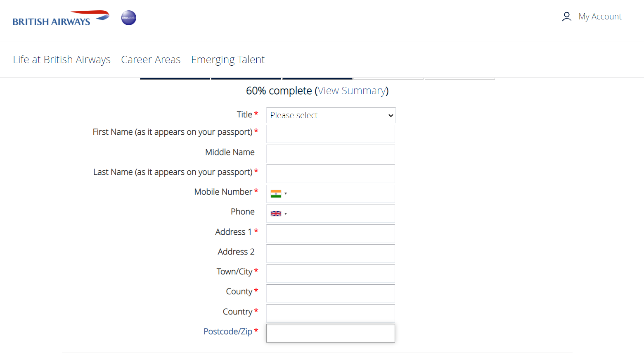Focus the Middle Name input field
This screenshot has width=644, height=362.
pyautogui.click(x=331, y=154)
